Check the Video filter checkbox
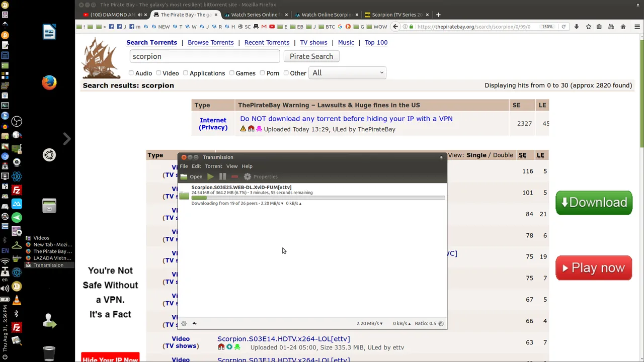 tap(158, 73)
